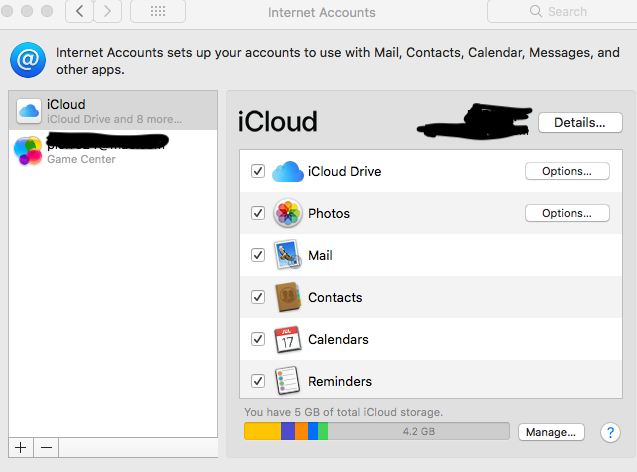Go forward with the right chevron button
Screen dimensions: 637x472
(x=108, y=11)
